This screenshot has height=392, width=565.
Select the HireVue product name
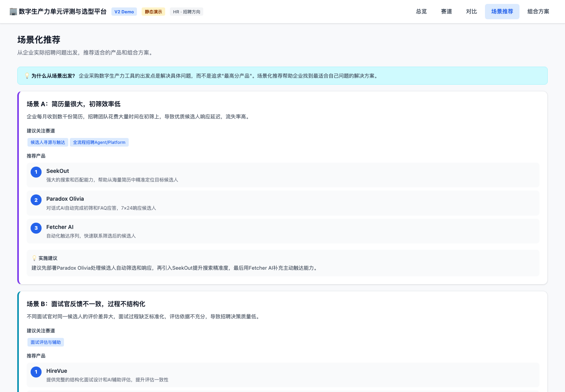57,371
